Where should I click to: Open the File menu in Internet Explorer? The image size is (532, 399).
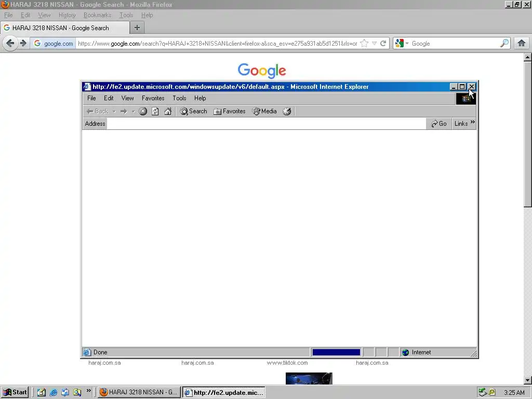[x=91, y=98]
